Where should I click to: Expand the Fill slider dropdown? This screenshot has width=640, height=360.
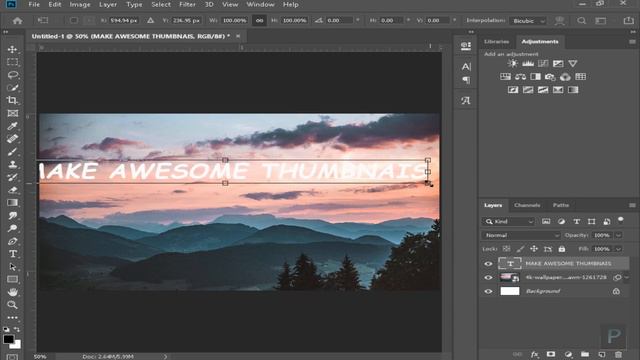(x=618, y=249)
